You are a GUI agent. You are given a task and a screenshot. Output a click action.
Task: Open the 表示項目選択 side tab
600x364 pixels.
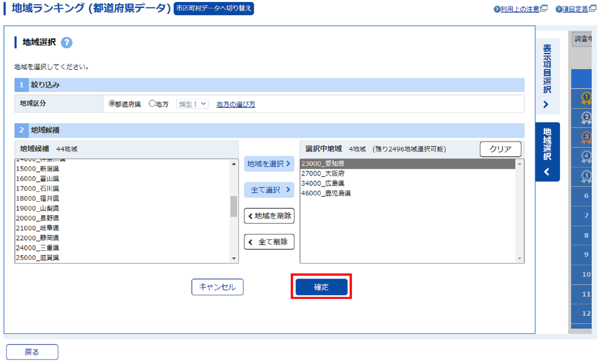click(547, 76)
